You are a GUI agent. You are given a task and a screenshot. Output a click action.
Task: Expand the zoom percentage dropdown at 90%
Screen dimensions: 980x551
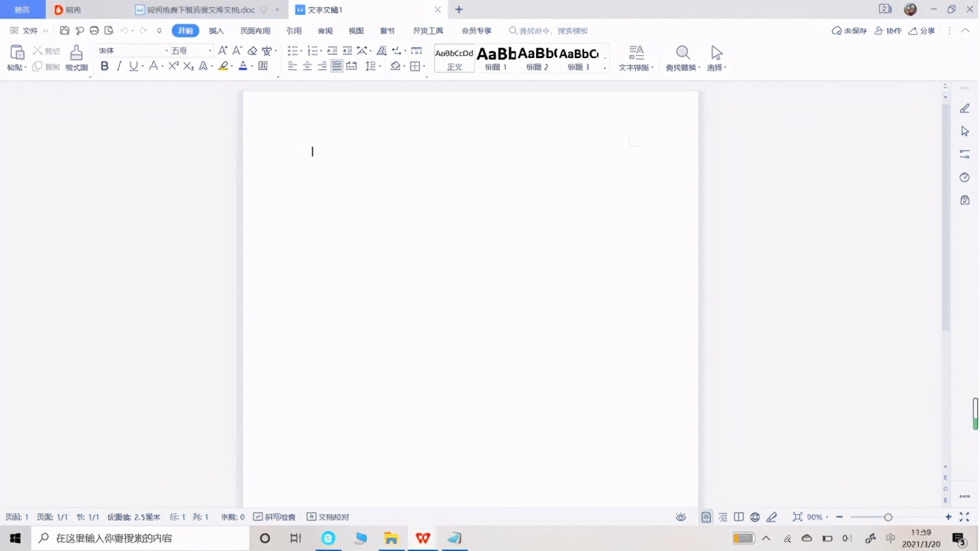click(818, 517)
